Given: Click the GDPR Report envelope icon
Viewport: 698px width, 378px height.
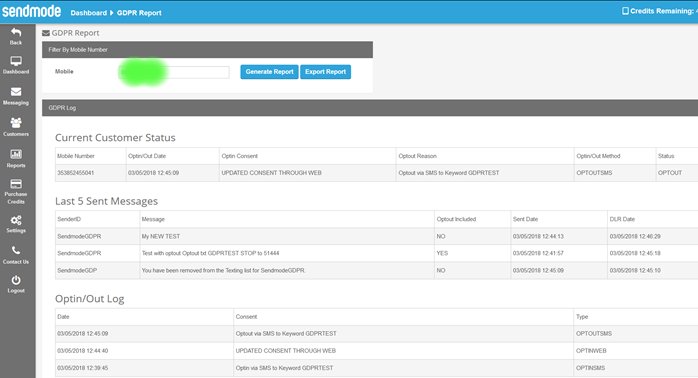Looking at the screenshot, I should (x=46, y=33).
